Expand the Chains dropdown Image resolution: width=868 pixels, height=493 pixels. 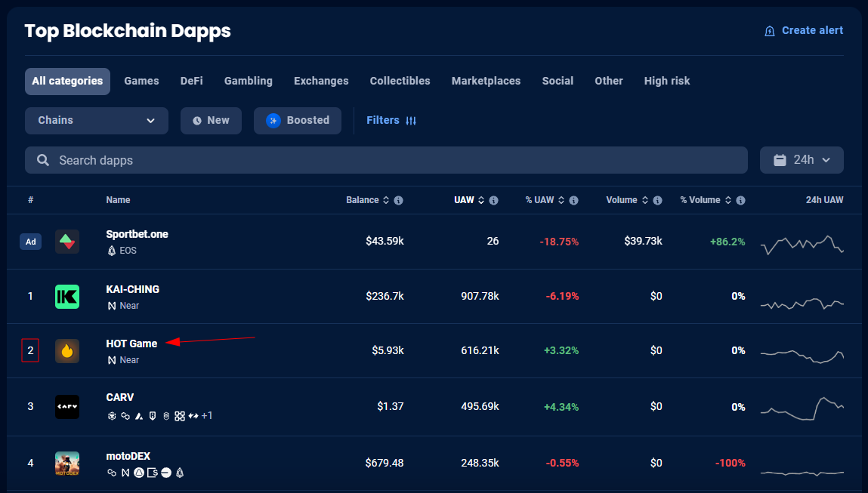(x=97, y=121)
